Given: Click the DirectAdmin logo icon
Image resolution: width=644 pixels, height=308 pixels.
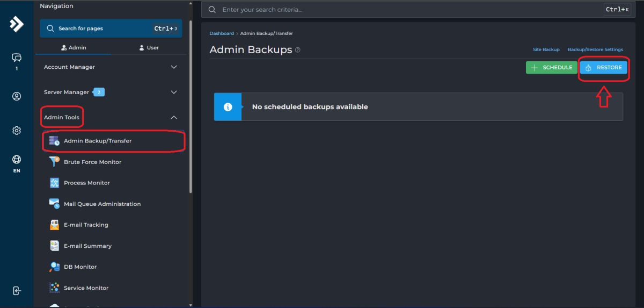Looking at the screenshot, I should 17,24.
